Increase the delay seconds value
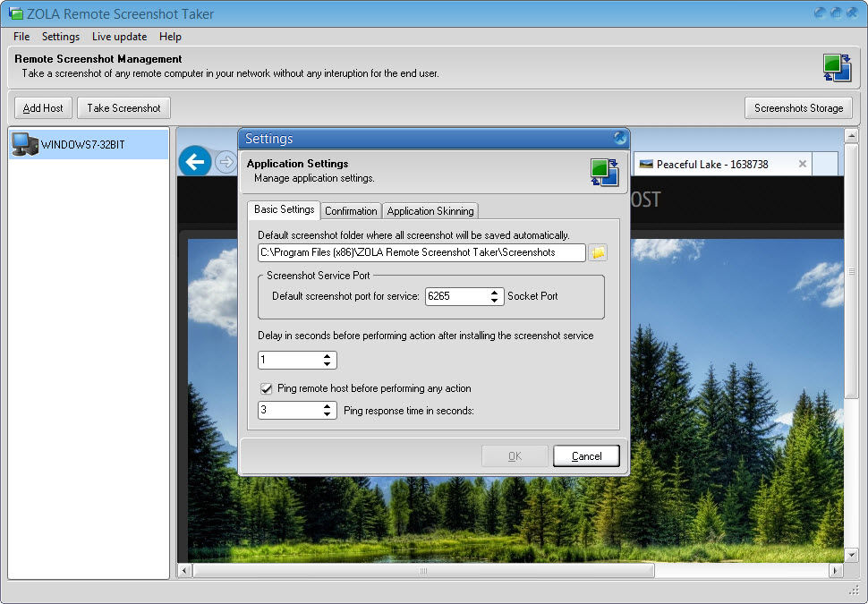The height and width of the screenshot is (604, 868). tap(328, 356)
